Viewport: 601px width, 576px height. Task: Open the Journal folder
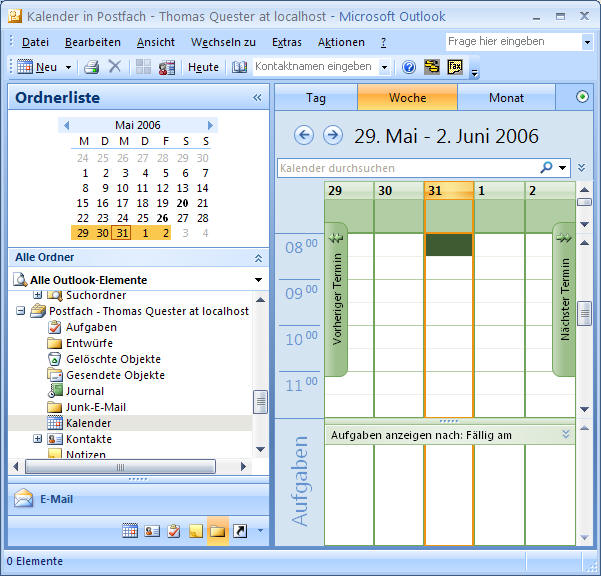(85, 391)
